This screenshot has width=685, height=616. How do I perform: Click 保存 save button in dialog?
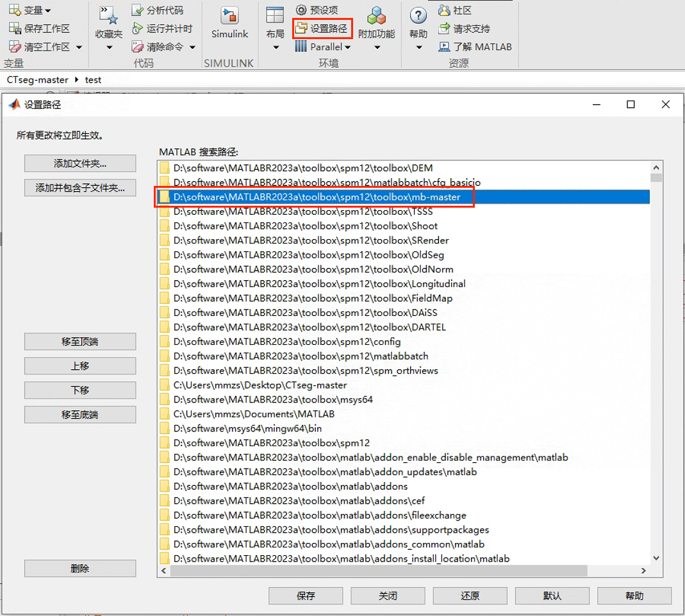[306, 596]
